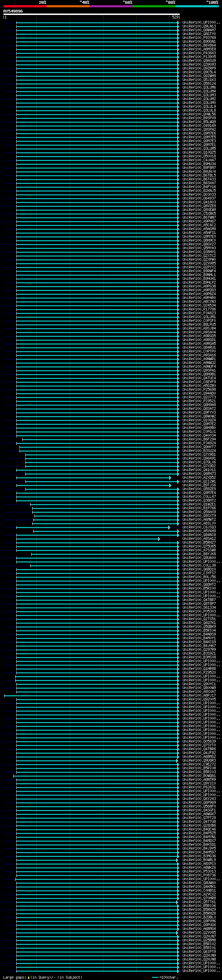Open hit UniRef100_P13905
The height and width of the screenshot is (980, 222).
click(199, 57)
